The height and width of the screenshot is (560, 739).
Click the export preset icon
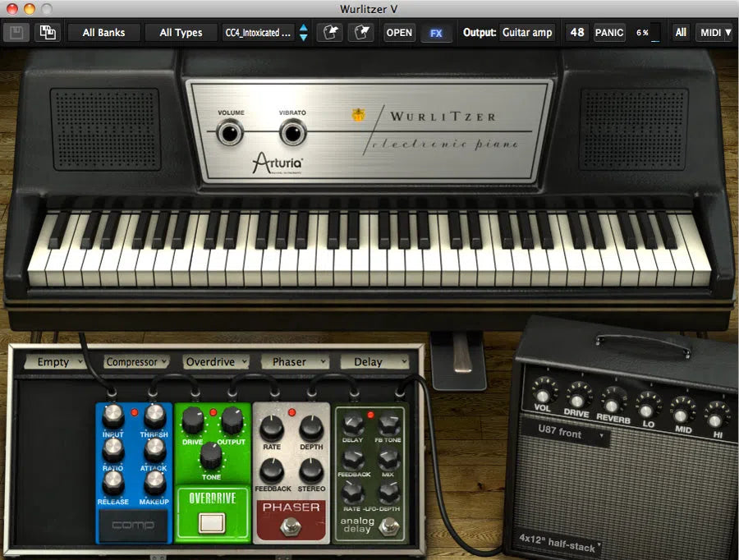pos(360,33)
